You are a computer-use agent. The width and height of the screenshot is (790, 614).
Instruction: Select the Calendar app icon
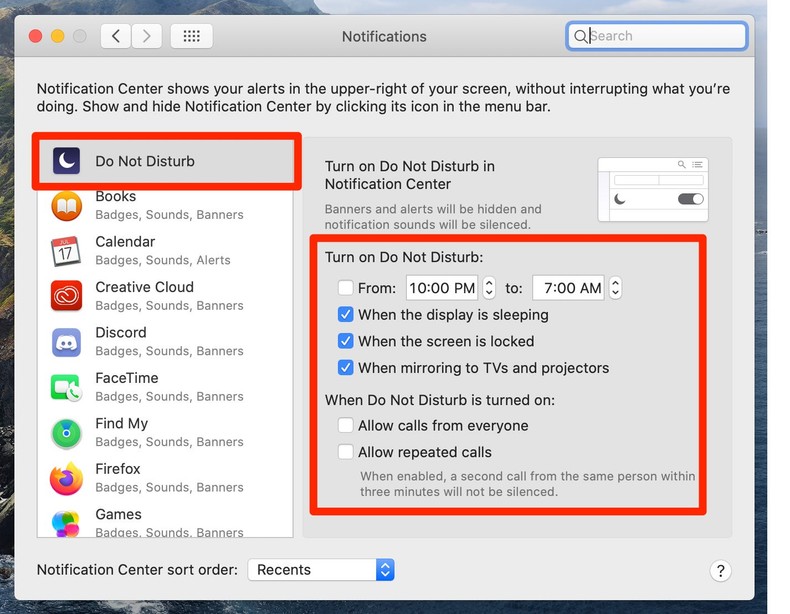point(66,251)
